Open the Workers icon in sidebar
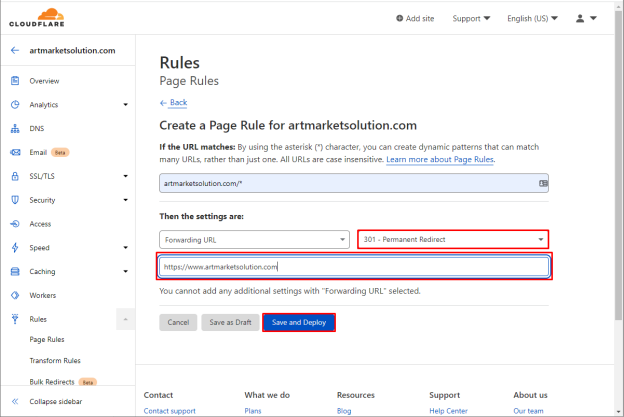This screenshot has width=624, height=417. point(15,295)
